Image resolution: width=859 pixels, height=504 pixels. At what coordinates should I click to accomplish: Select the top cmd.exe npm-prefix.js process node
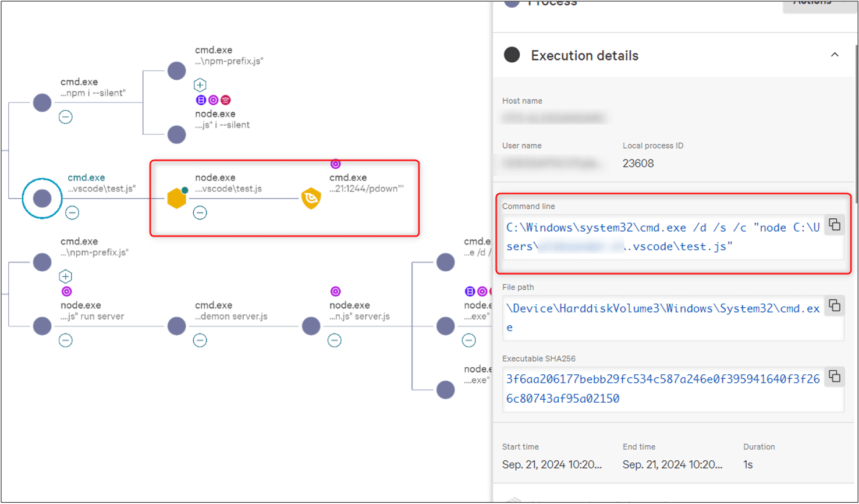coord(176,71)
